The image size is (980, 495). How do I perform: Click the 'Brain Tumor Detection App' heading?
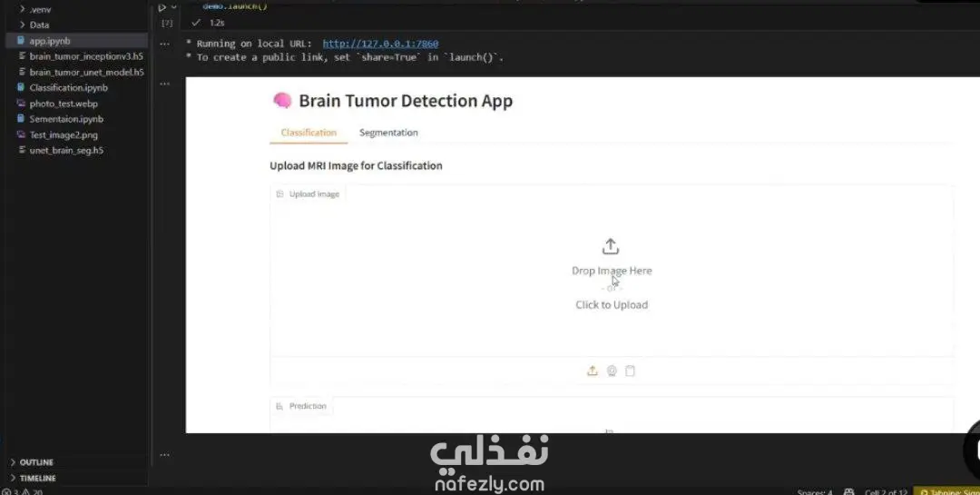point(406,101)
